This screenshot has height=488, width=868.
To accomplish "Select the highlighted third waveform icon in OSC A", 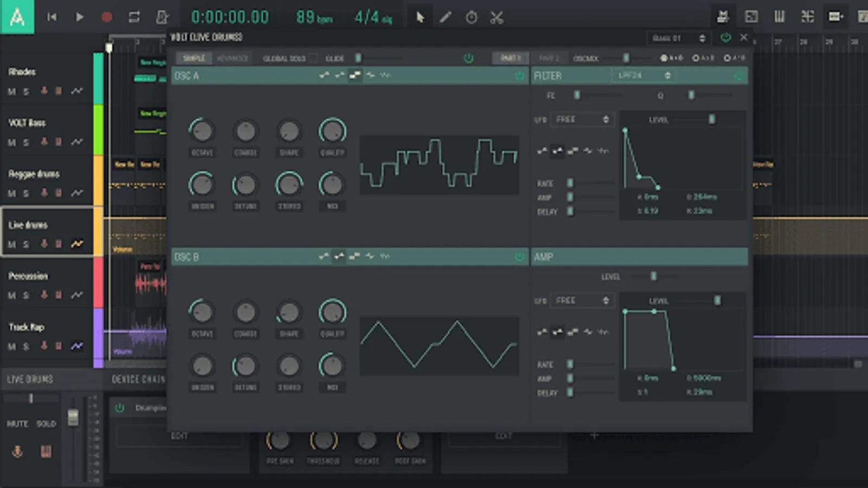I will [355, 75].
